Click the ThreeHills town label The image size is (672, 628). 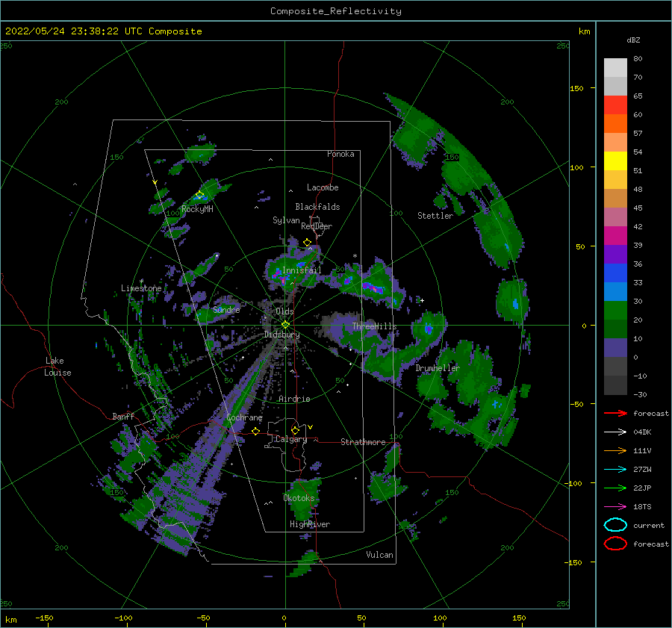pyautogui.click(x=375, y=326)
